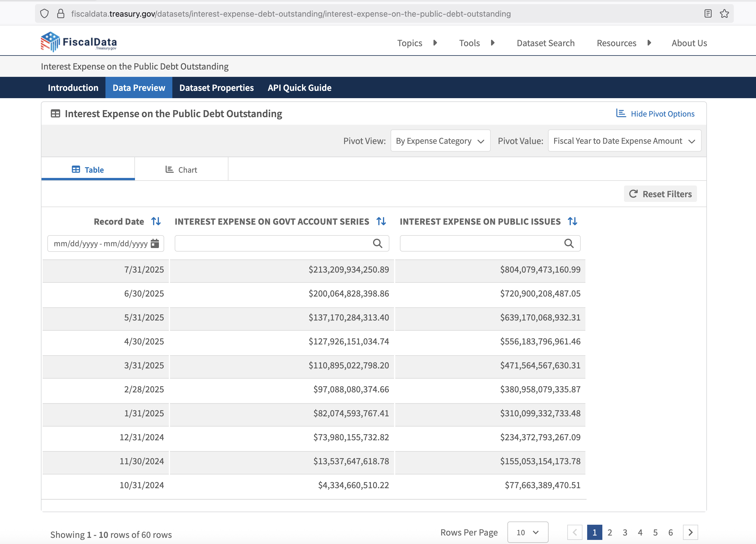Go to page 3 of results
Screen dimensions: 756x544
point(625,532)
